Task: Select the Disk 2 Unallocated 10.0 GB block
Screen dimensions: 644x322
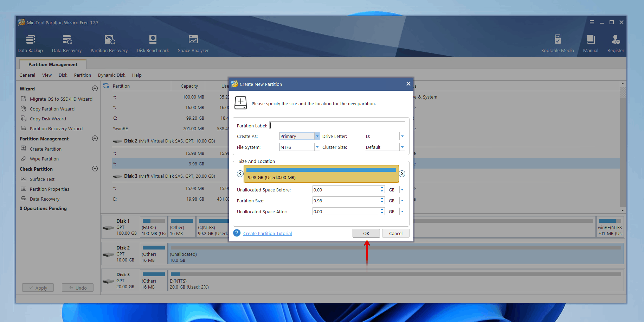Action: 396,254
